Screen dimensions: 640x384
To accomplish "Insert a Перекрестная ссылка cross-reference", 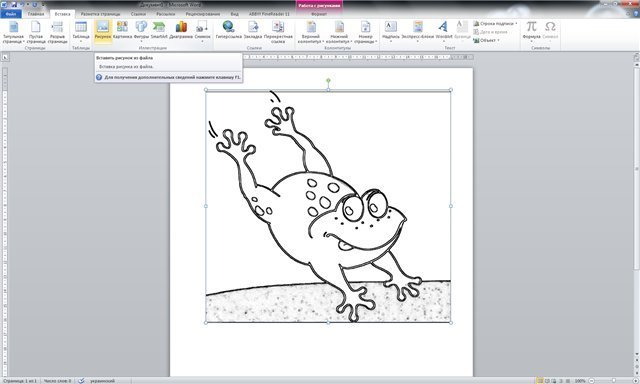I will (x=278, y=32).
